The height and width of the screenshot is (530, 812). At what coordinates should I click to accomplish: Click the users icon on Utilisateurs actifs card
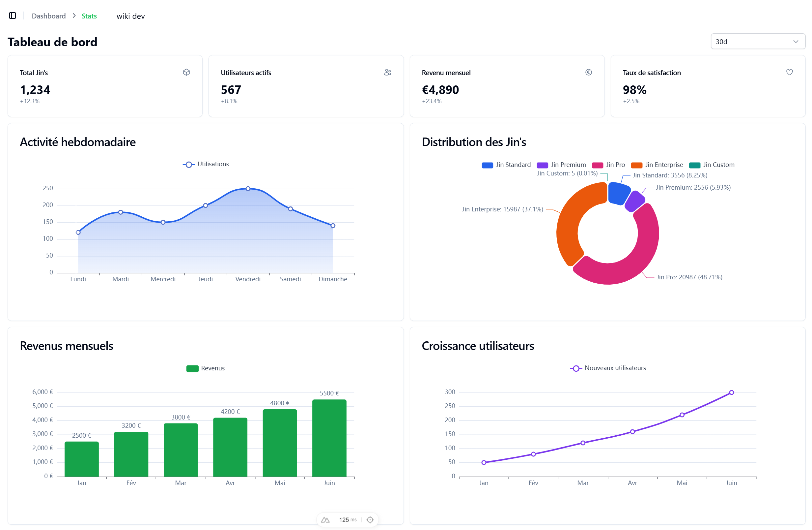[x=387, y=72]
